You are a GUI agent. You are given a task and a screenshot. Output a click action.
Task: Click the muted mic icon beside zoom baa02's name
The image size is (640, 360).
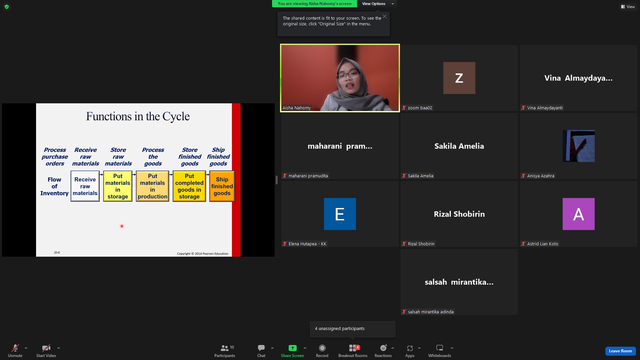point(404,108)
